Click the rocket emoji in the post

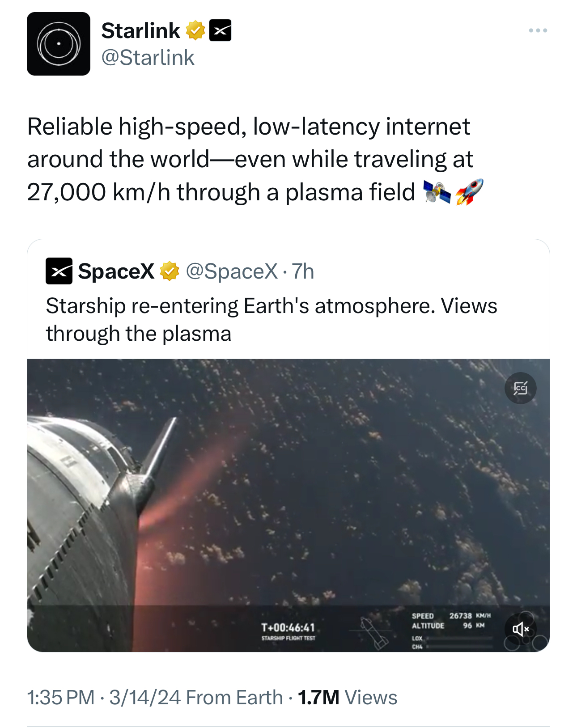coord(469,192)
